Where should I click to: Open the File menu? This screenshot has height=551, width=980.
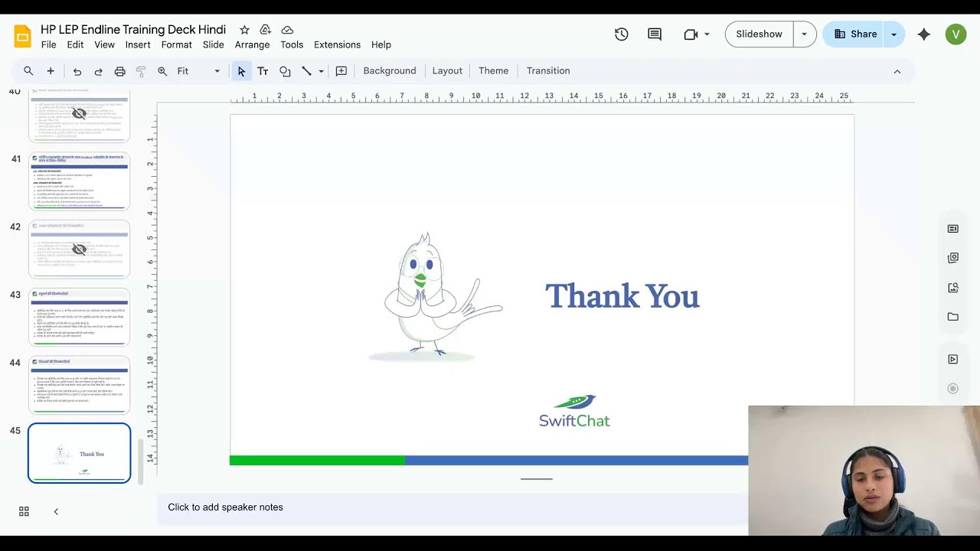tap(48, 45)
